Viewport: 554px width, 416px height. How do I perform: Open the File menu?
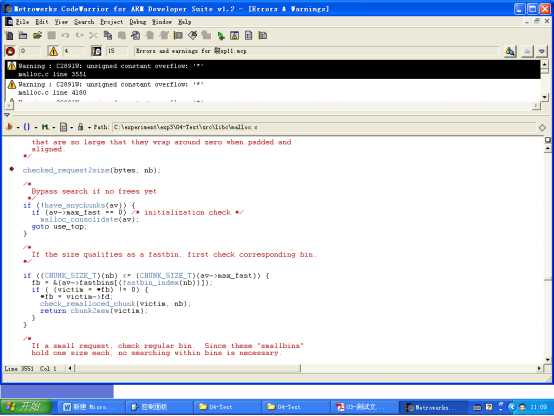pyautogui.click(x=22, y=22)
